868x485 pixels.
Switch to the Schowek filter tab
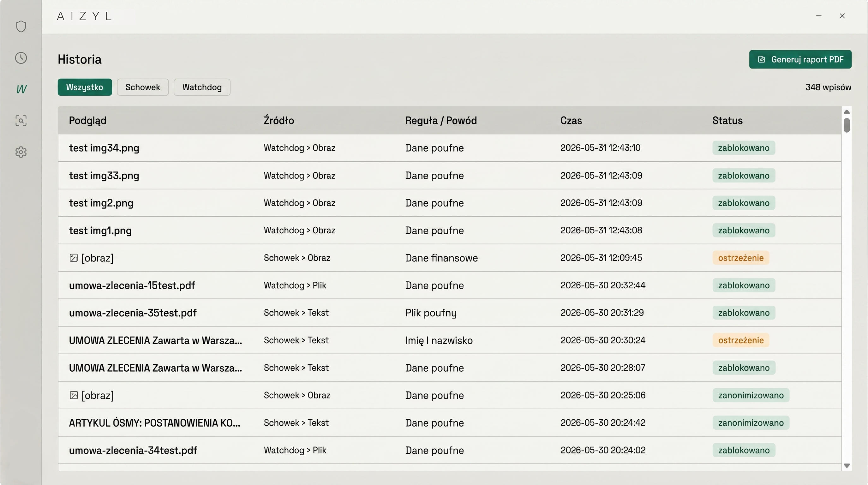[143, 87]
